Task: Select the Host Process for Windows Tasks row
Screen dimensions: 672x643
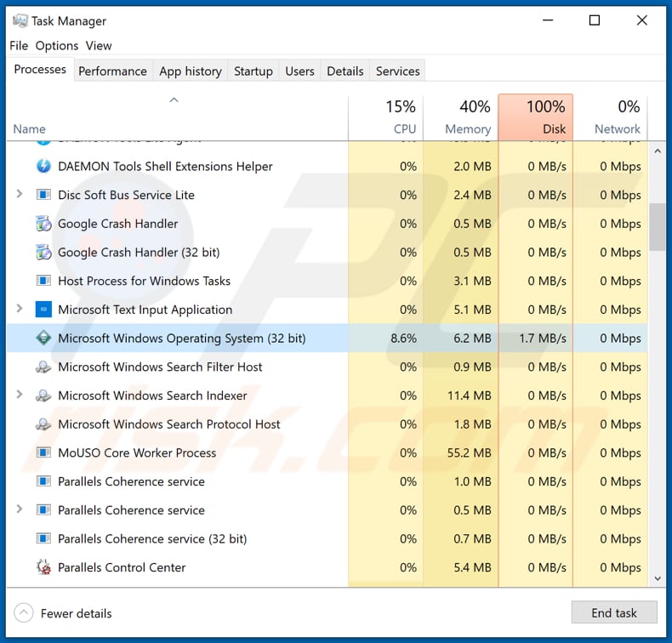Action: (x=327, y=281)
